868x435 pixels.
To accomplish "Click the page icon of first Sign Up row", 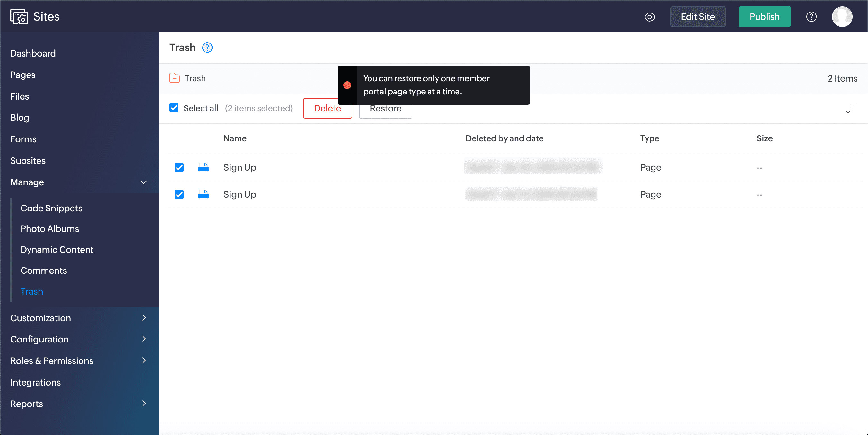I will [x=203, y=167].
